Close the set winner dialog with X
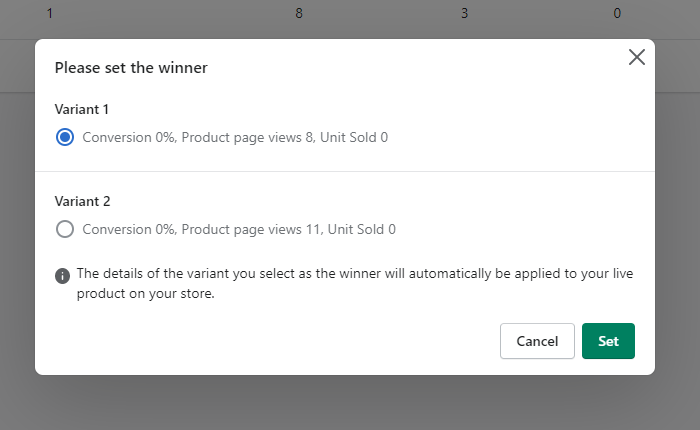Screen dimensions: 700x430 [637, 57]
